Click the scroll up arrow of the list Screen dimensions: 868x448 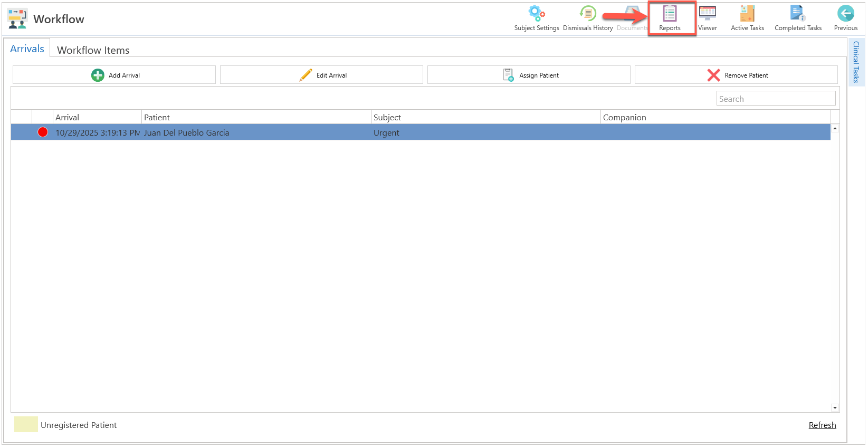click(835, 128)
